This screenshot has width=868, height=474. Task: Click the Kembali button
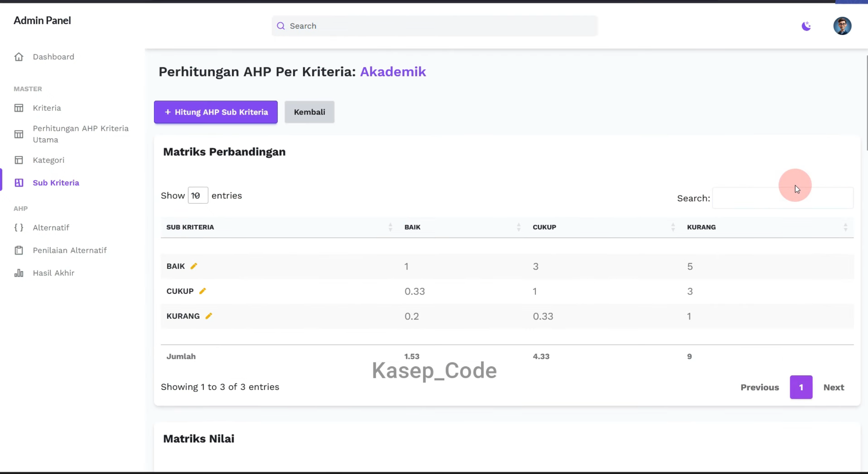pyautogui.click(x=309, y=112)
